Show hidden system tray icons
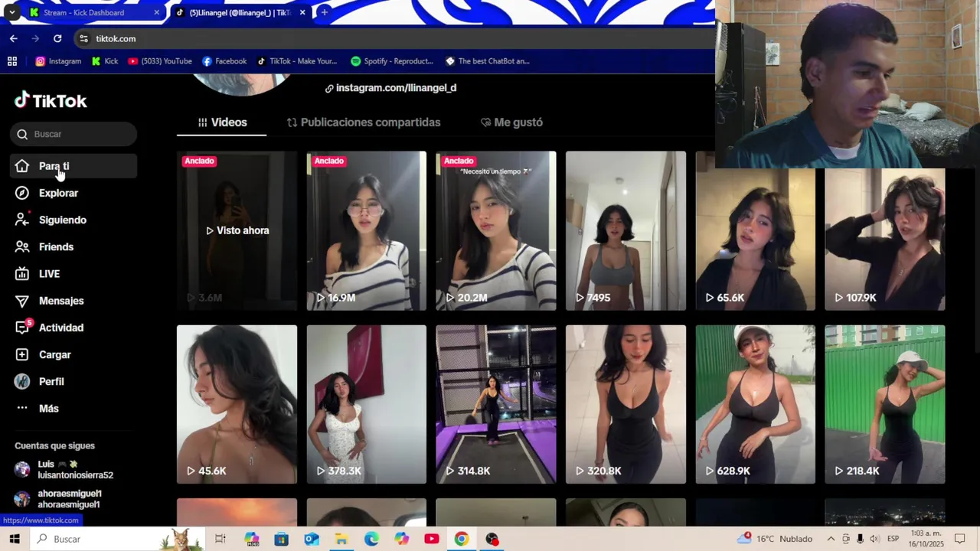This screenshot has height=551, width=980. (831, 539)
